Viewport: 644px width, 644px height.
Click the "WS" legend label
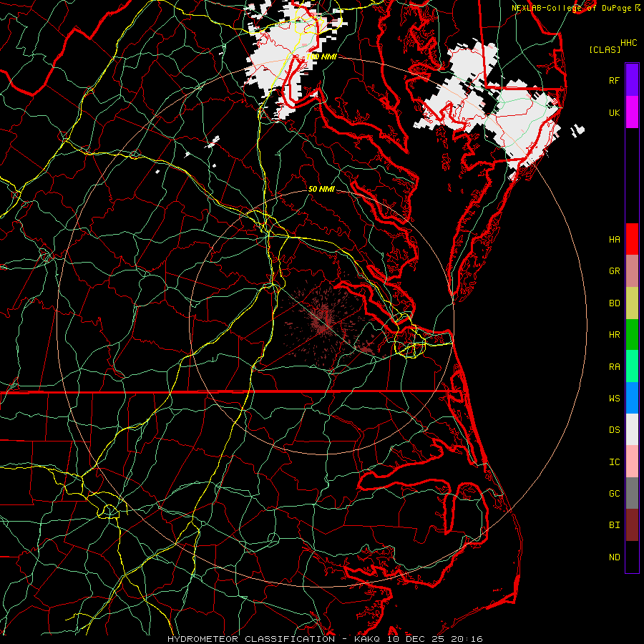coord(615,398)
